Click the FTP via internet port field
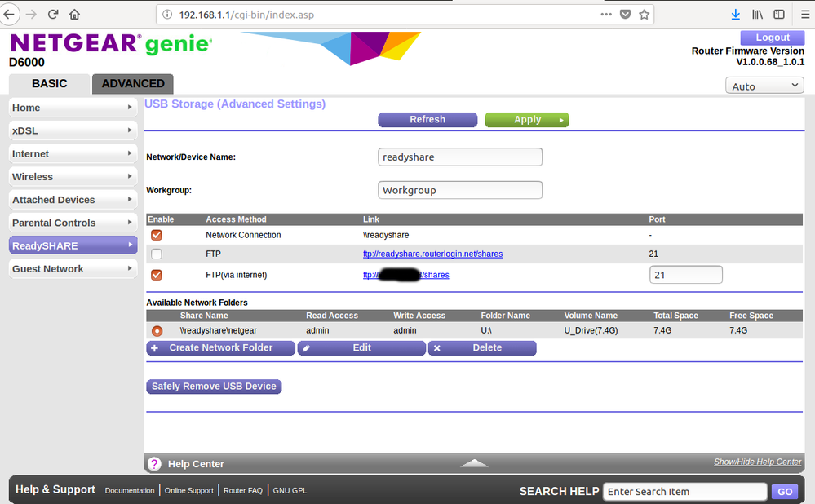Screen dimensions: 815x504 click(685, 275)
